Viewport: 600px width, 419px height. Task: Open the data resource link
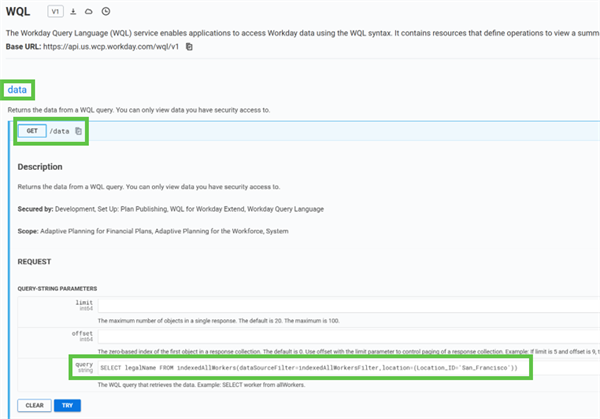pos(17,90)
